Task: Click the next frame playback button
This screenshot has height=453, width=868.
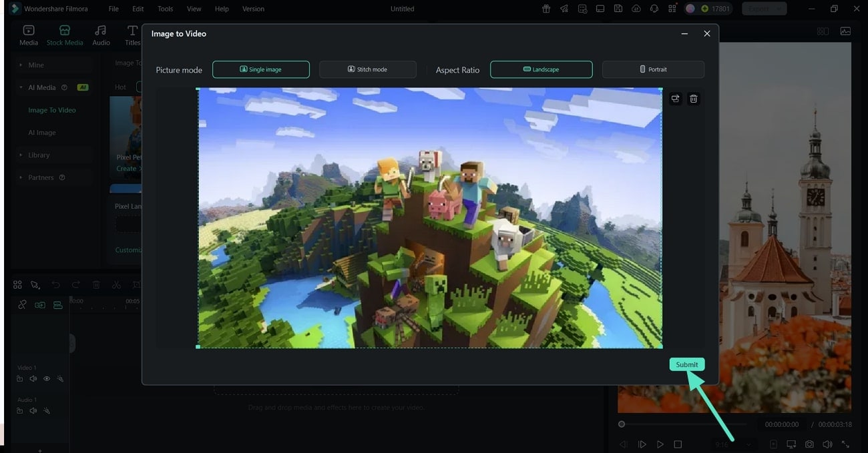Action: [642, 444]
